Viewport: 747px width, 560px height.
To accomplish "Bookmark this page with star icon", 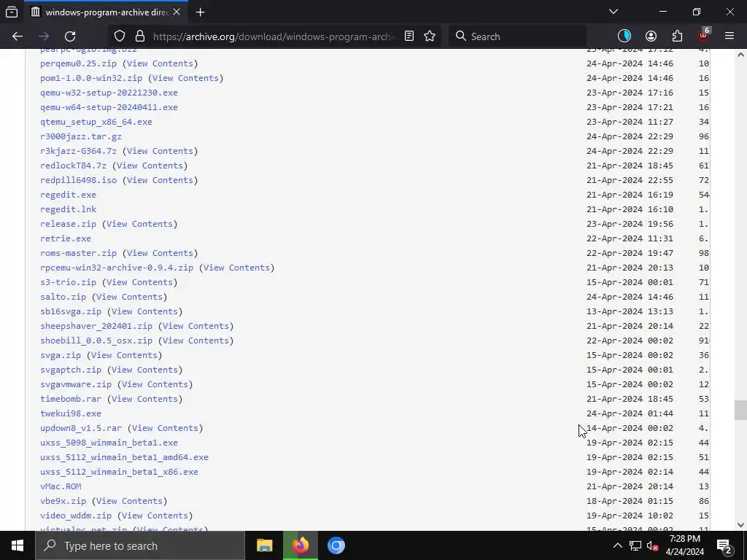I will tap(430, 36).
